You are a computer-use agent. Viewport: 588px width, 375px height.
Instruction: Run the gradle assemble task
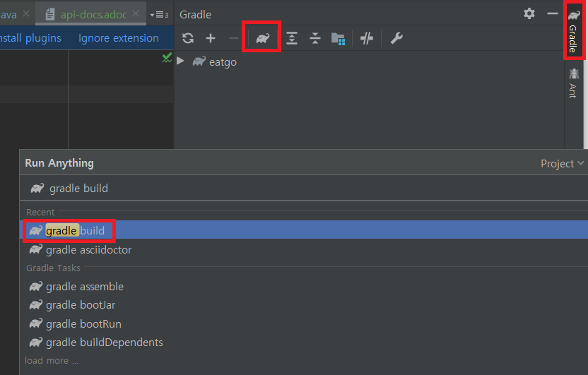pos(304,287)
